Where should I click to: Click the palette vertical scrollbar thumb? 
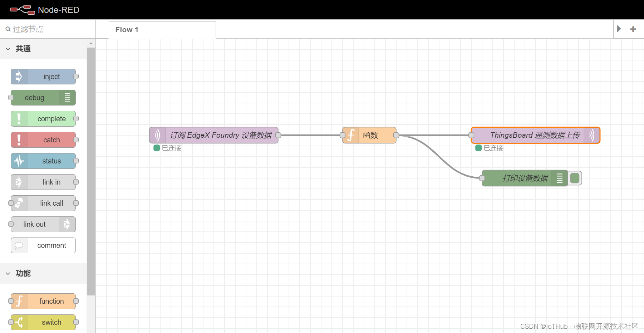point(91,171)
